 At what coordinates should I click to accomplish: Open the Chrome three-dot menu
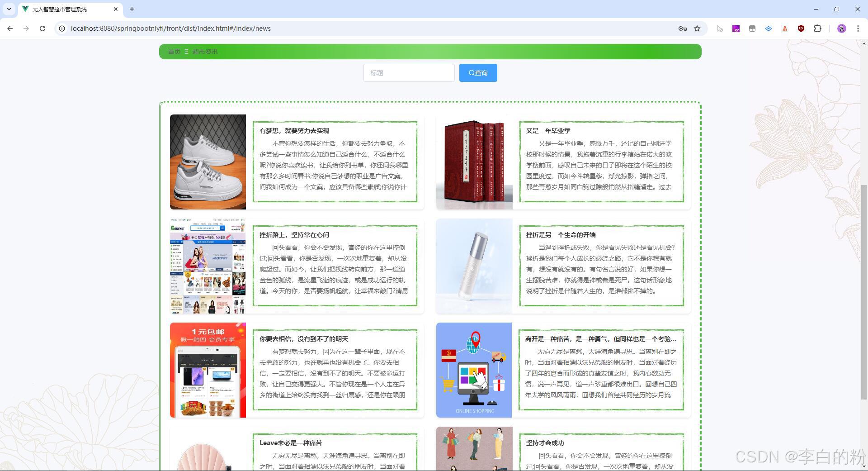click(x=858, y=29)
